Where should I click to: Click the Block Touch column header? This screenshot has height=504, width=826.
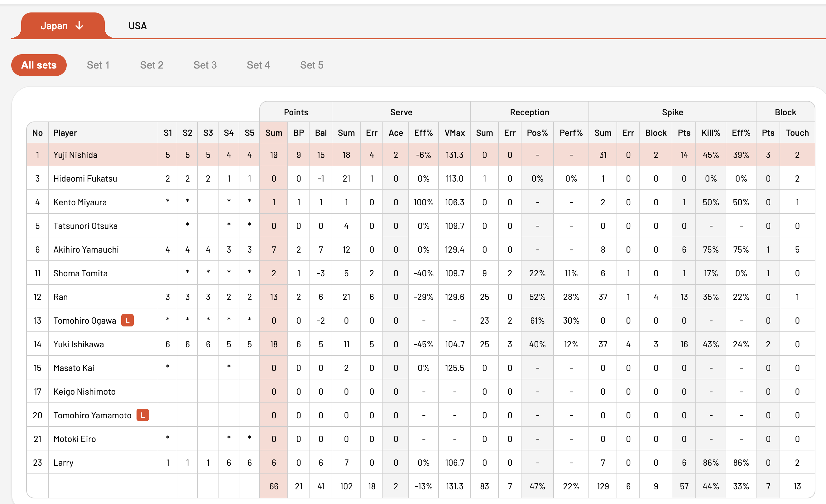[797, 133]
